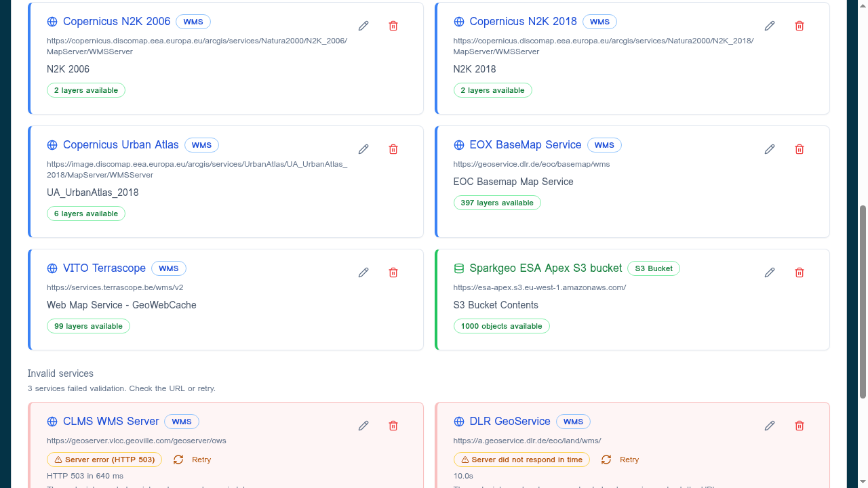Open the EOX BaseMap Service title link
This screenshot has width=868, height=488.
point(526,145)
